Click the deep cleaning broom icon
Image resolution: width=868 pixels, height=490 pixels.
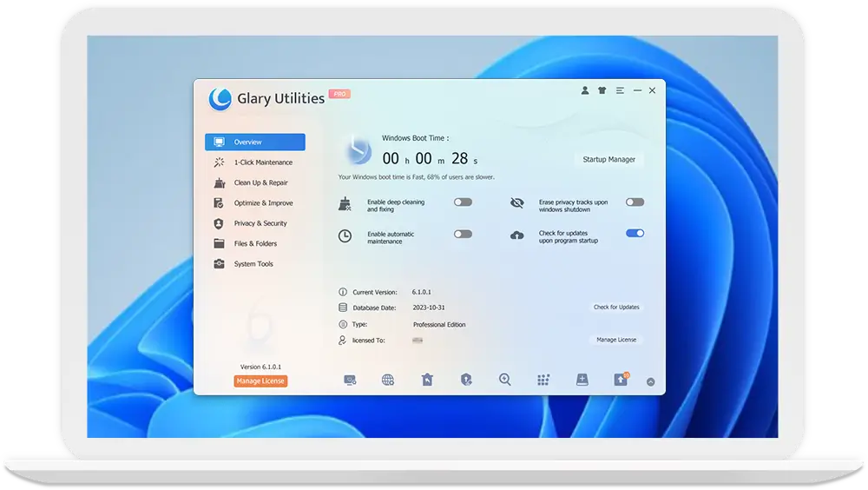(345, 204)
